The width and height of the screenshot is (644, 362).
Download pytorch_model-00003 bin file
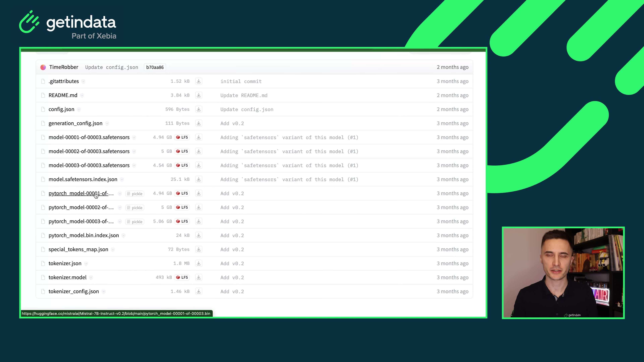pyautogui.click(x=199, y=221)
